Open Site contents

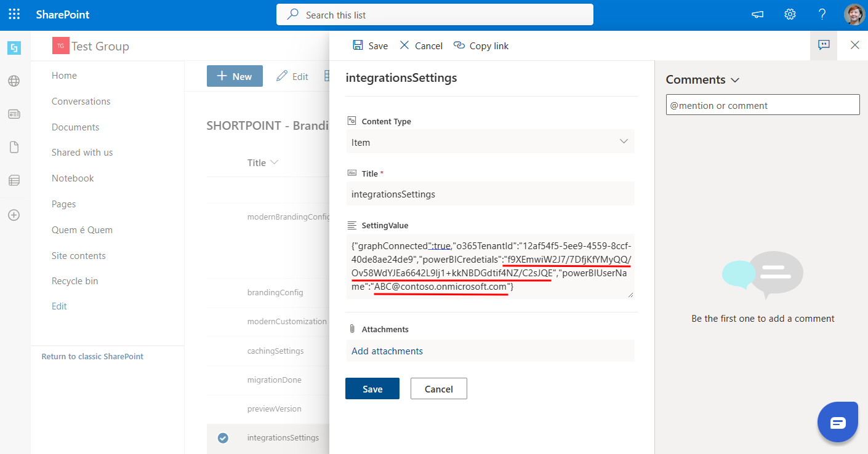[79, 256]
